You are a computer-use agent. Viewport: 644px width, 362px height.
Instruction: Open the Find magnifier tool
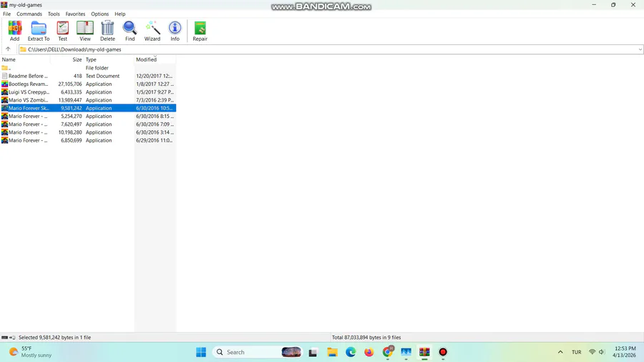130,31
